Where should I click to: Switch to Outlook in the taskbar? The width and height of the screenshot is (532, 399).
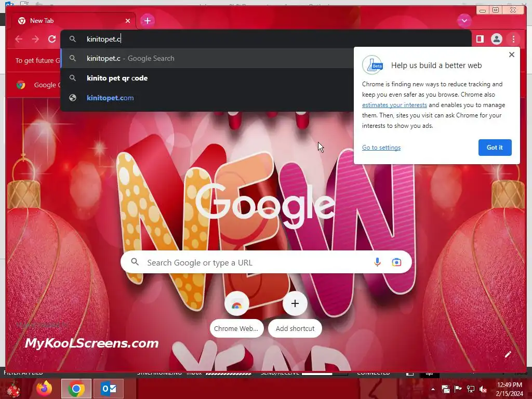[x=109, y=389]
